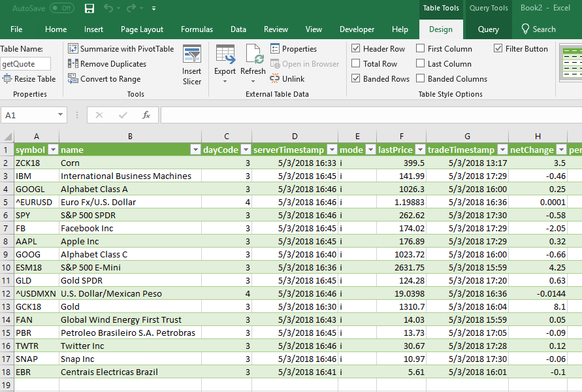Screen dimensions: 582x392
Task: Toggle the Filter Button checkbox
Action: point(498,48)
